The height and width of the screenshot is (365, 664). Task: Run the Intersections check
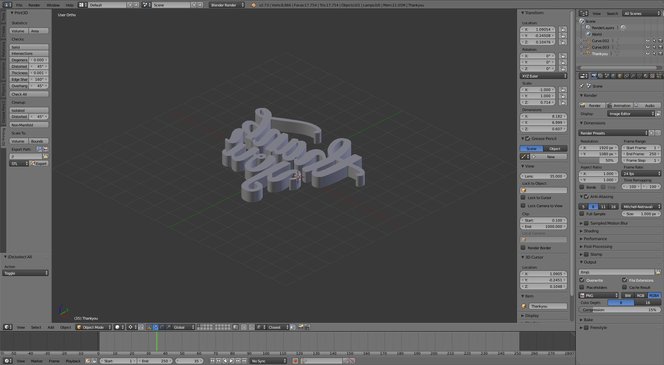pos(29,54)
